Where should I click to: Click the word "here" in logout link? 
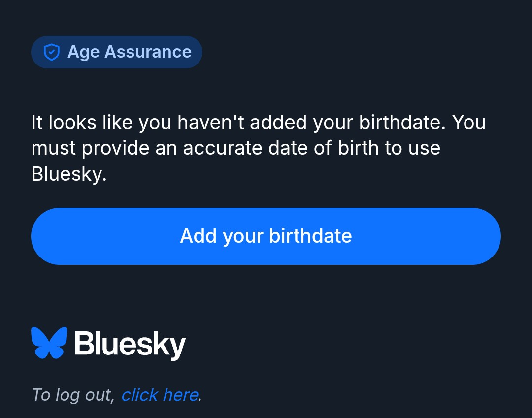click(180, 395)
